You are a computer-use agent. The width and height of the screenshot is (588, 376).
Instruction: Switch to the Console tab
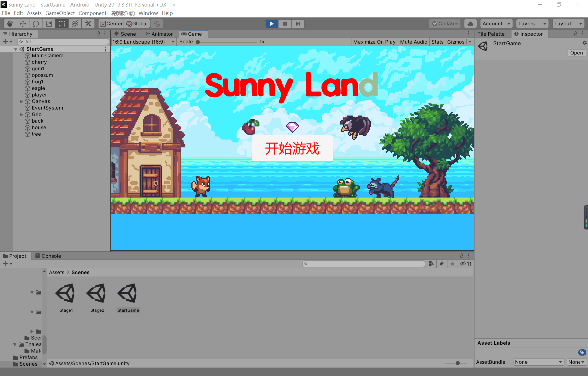tap(48, 256)
